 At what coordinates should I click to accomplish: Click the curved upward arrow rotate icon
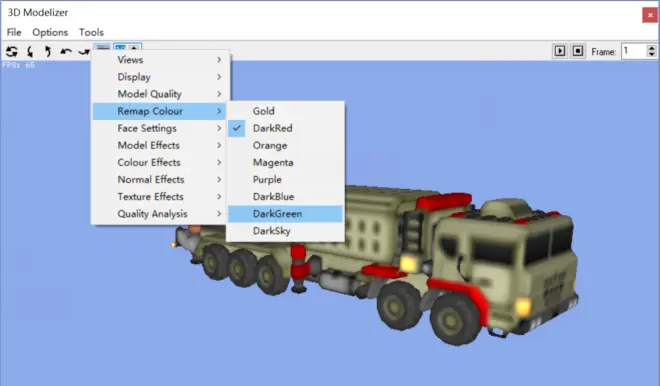pos(48,52)
